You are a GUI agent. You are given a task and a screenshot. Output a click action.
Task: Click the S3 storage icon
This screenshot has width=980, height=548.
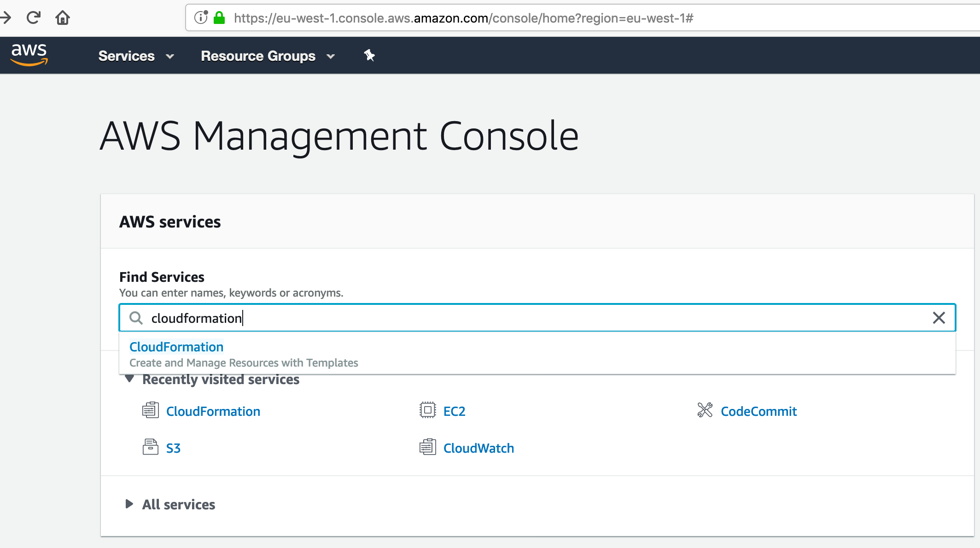point(151,447)
